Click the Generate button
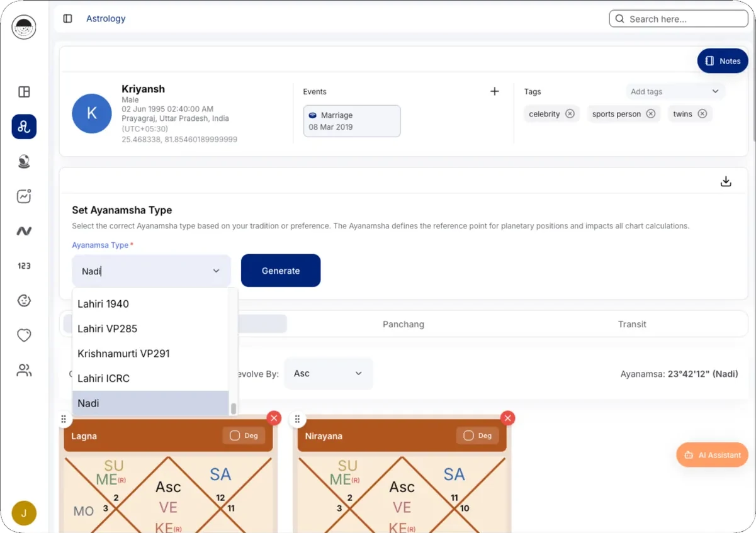This screenshot has height=533, width=756. (281, 271)
